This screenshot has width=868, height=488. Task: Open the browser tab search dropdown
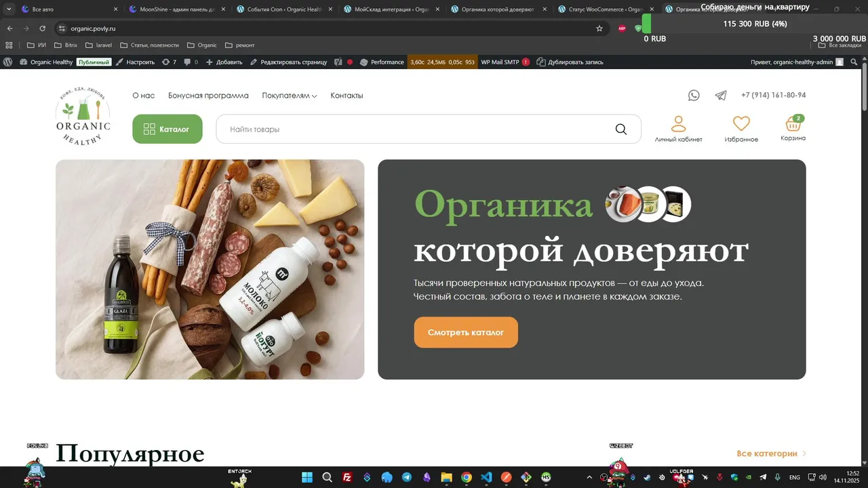click(x=9, y=9)
